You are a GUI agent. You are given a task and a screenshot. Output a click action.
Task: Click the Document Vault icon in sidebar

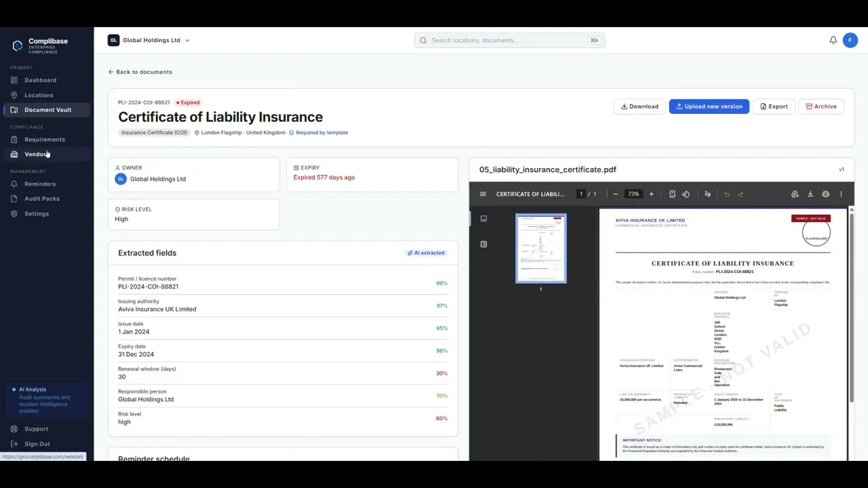(14, 110)
